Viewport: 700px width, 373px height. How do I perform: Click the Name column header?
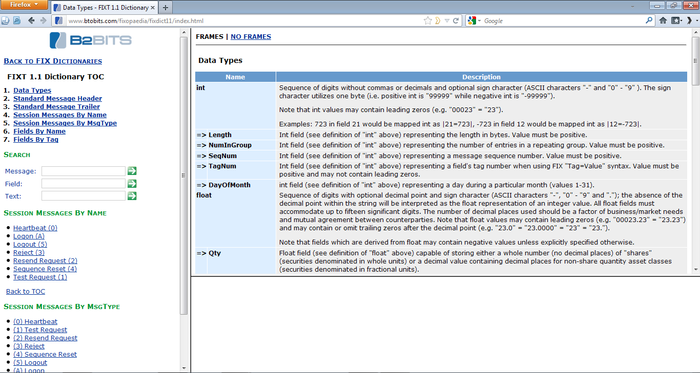click(x=235, y=77)
